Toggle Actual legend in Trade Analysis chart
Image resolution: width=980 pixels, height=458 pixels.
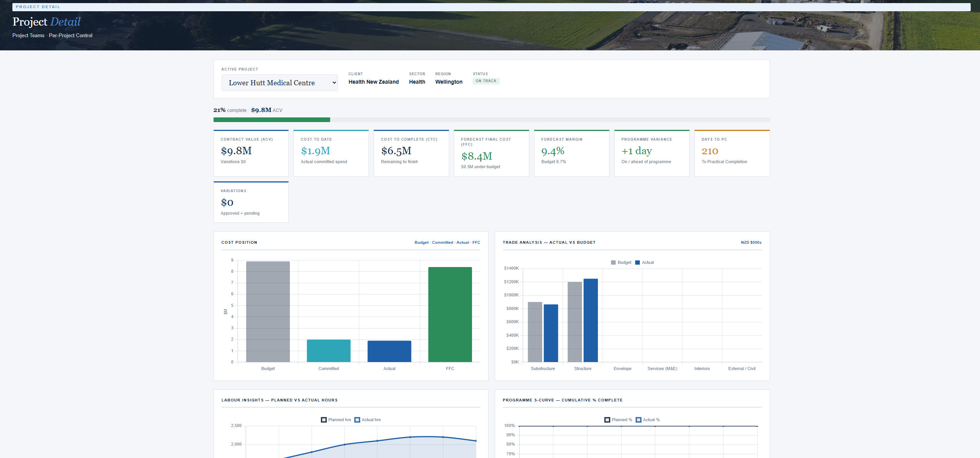coord(644,263)
